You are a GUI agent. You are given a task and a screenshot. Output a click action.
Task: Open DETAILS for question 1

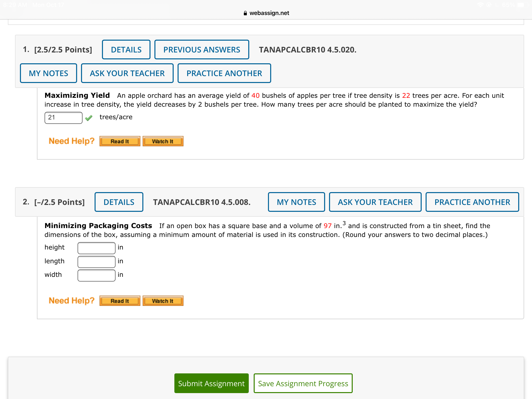[126, 50]
